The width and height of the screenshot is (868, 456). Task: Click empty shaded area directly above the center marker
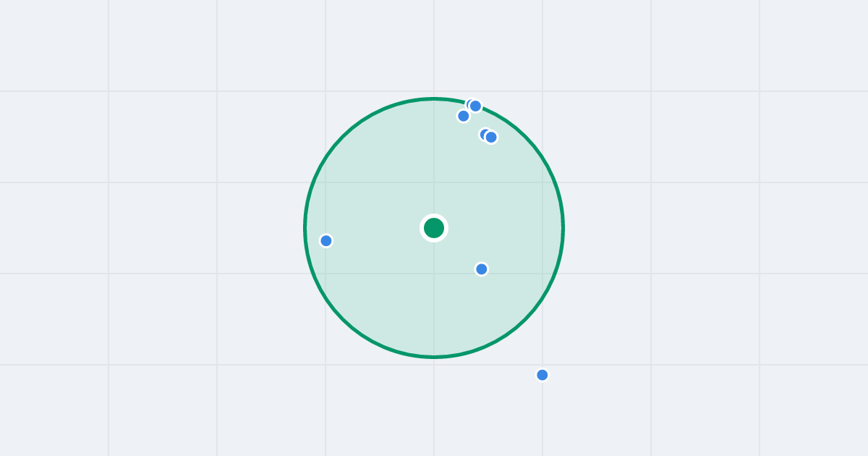(x=434, y=163)
